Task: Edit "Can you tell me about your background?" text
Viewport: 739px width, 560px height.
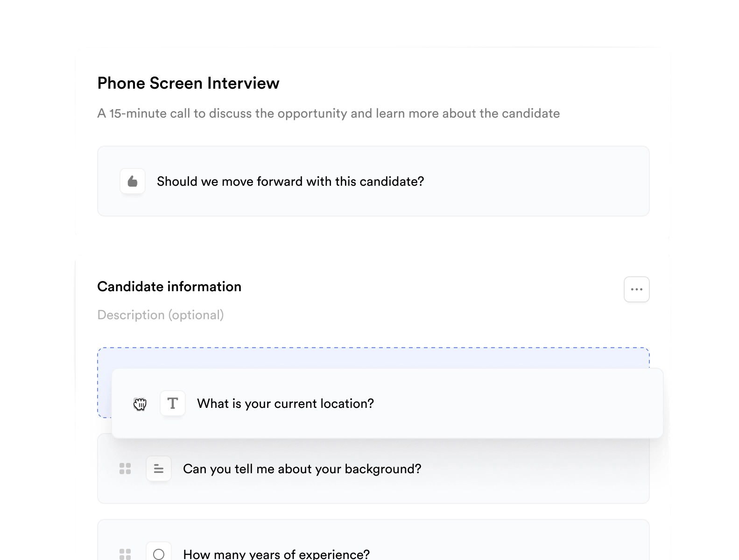Action: tap(302, 469)
